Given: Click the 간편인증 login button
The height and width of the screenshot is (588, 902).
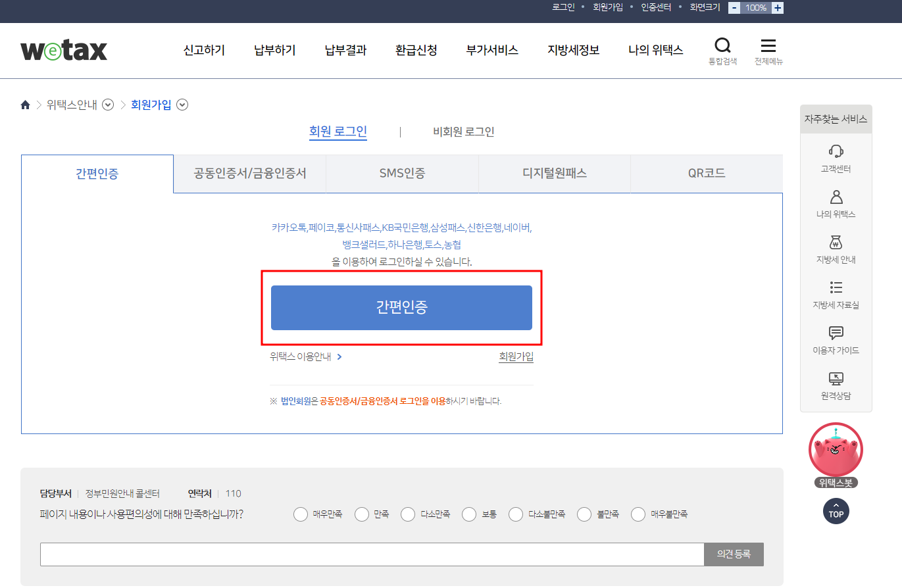Looking at the screenshot, I should coord(401,308).
